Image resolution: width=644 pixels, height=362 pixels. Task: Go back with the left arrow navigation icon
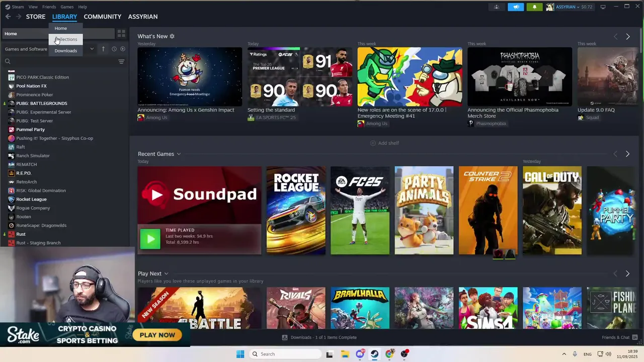coord(8,17)
